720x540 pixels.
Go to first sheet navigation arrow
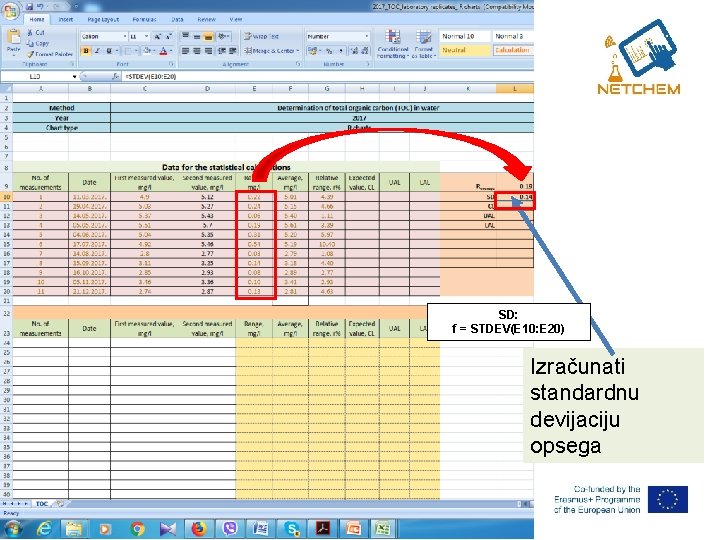click(4, 504)
